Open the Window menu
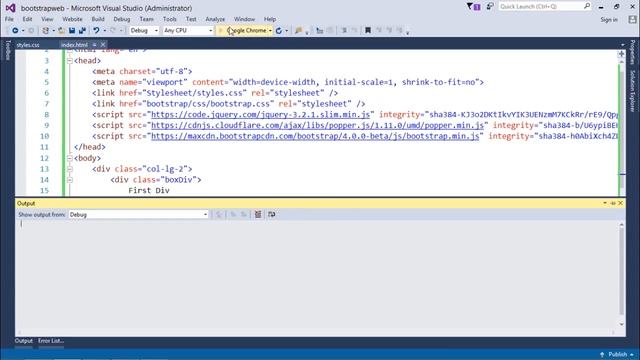640x360 pixels. click(x=244, y=19)
